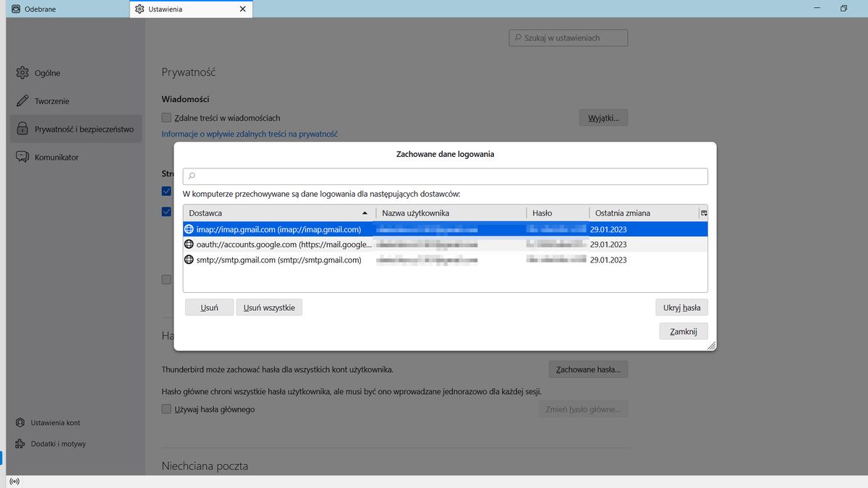Open Ogólne settings via gear icon

click(x=22, y=72)
